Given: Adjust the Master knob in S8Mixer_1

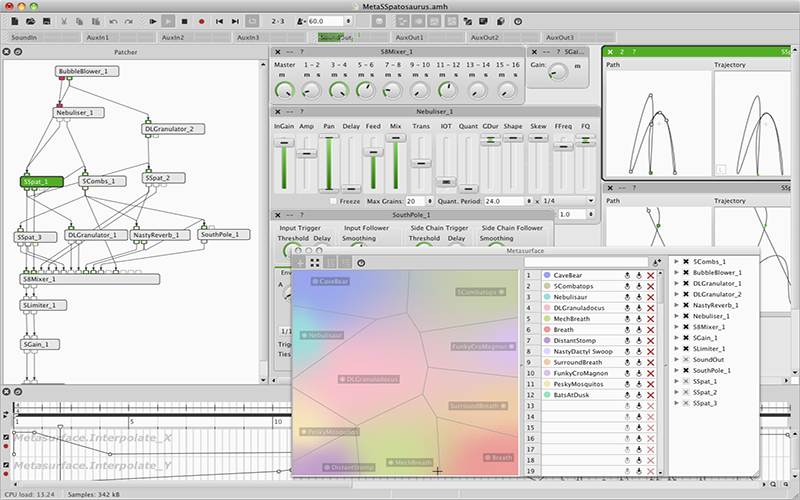Looking at the screenshot, I should pos(284,91).
